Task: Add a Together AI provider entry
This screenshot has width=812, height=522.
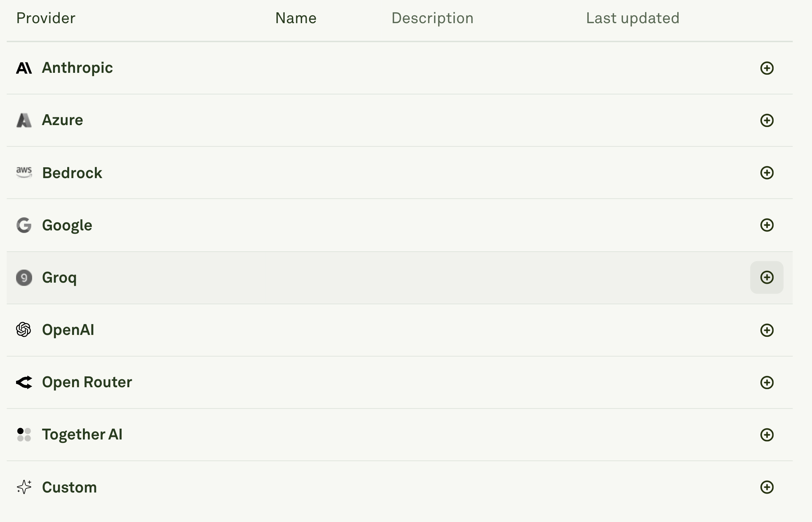Action: click(767, 434)
